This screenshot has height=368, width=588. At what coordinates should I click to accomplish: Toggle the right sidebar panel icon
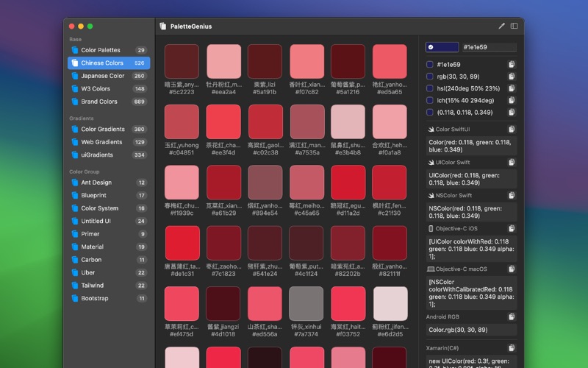pyautogui.click(x=514, y=26)
